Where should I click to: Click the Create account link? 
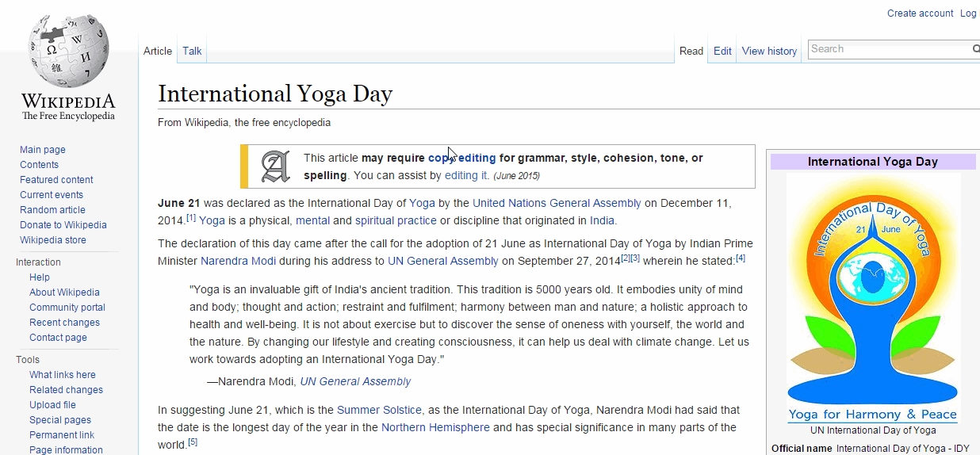pos(920,13)
